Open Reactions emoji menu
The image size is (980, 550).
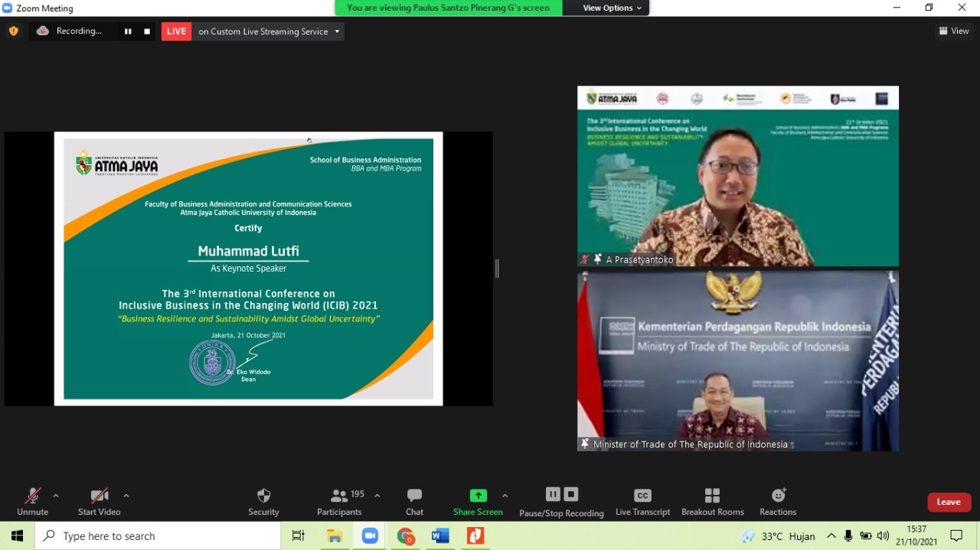point(778,502)
